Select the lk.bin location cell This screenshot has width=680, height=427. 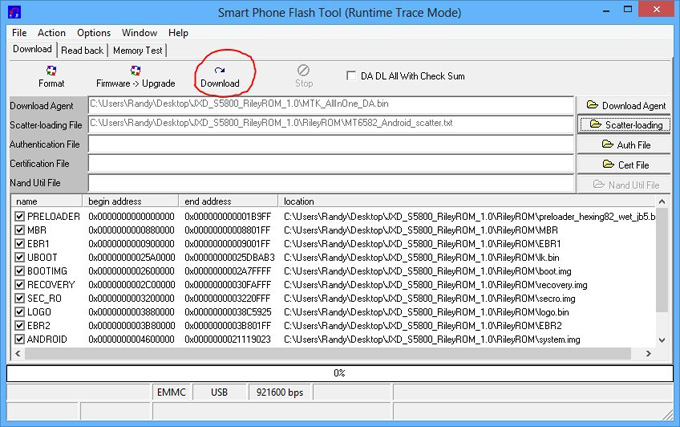(422, 258)
